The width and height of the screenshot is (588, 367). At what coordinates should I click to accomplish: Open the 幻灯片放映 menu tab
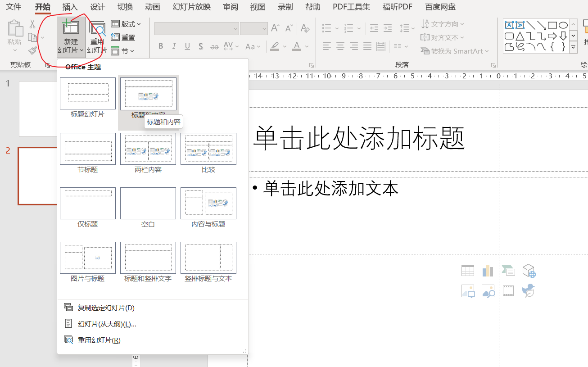pos(191,7)
